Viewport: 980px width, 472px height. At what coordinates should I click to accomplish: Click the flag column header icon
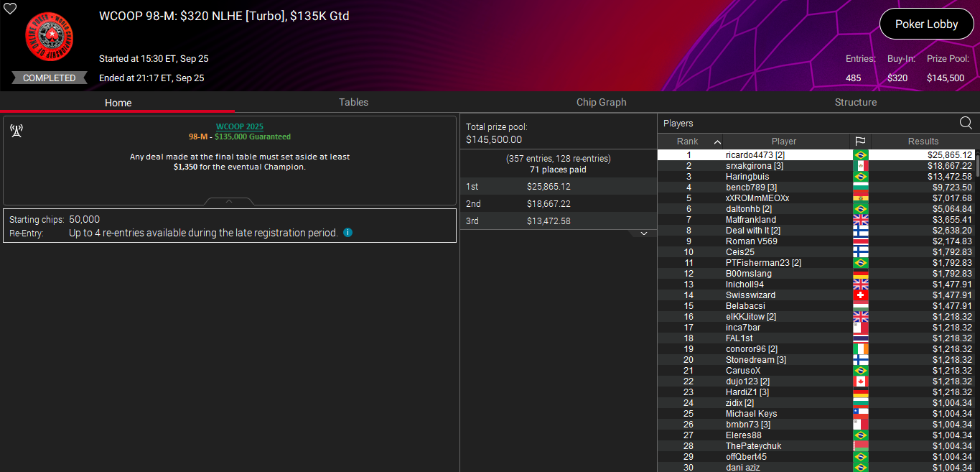point(860,142)
